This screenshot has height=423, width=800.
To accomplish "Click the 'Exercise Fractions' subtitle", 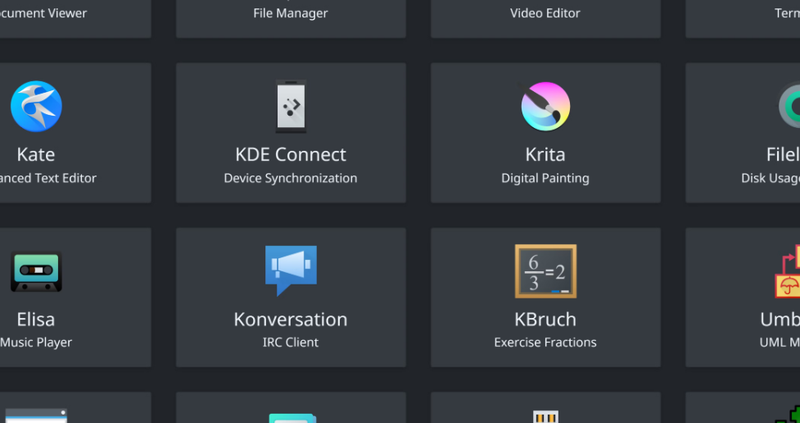I will click(x=545, y=342).
